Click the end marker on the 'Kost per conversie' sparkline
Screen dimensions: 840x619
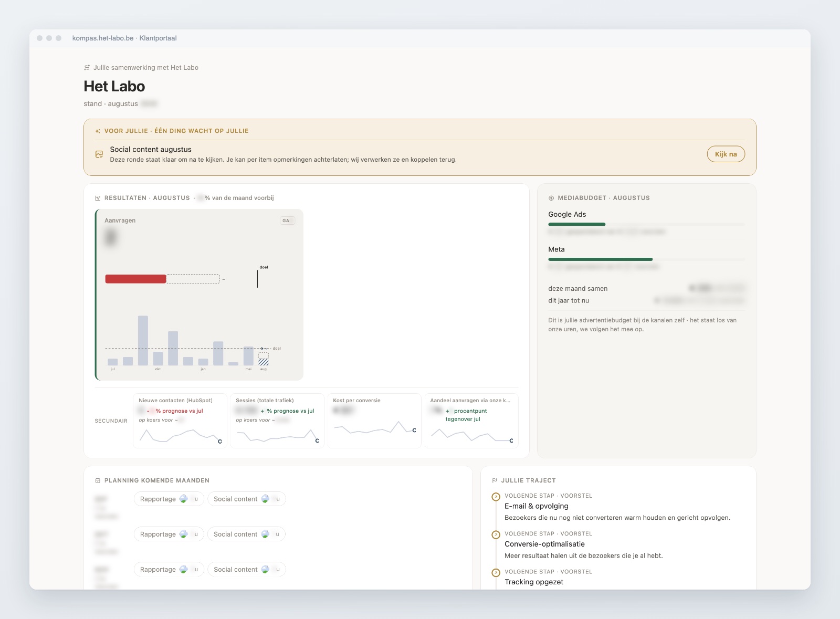(x=414, y=431)
